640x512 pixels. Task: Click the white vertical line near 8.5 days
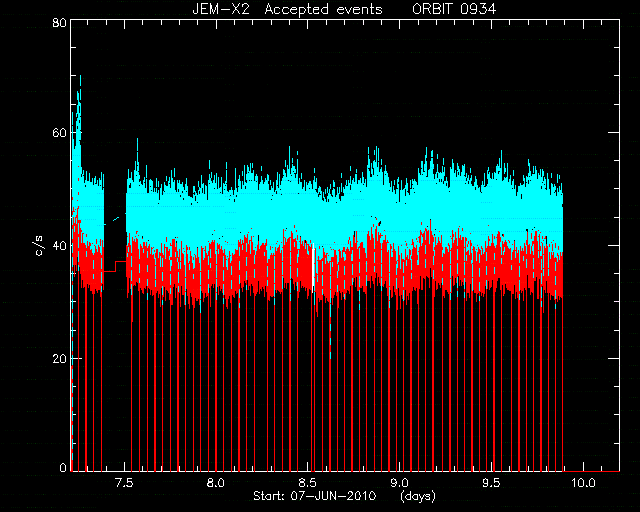pyautogui.click(x=313, y=268)
